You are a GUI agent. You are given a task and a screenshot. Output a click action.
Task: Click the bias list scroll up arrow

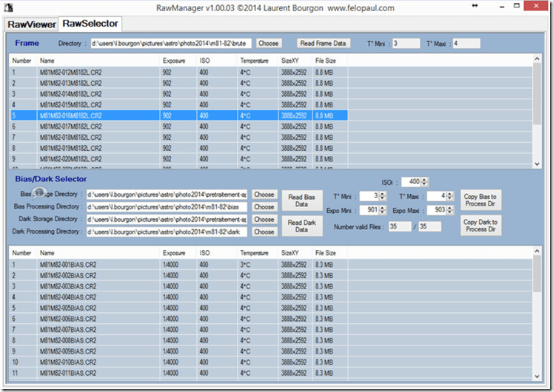pos(537,251)
